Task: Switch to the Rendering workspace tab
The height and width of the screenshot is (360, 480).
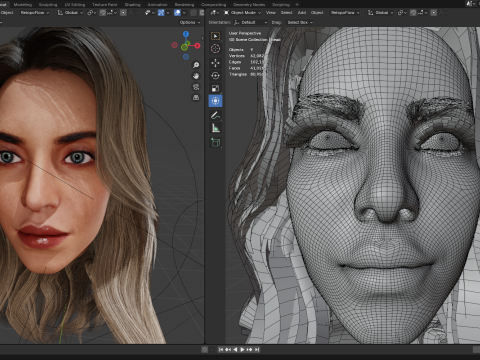Action: pyautogui.click(x=184, y=5)
